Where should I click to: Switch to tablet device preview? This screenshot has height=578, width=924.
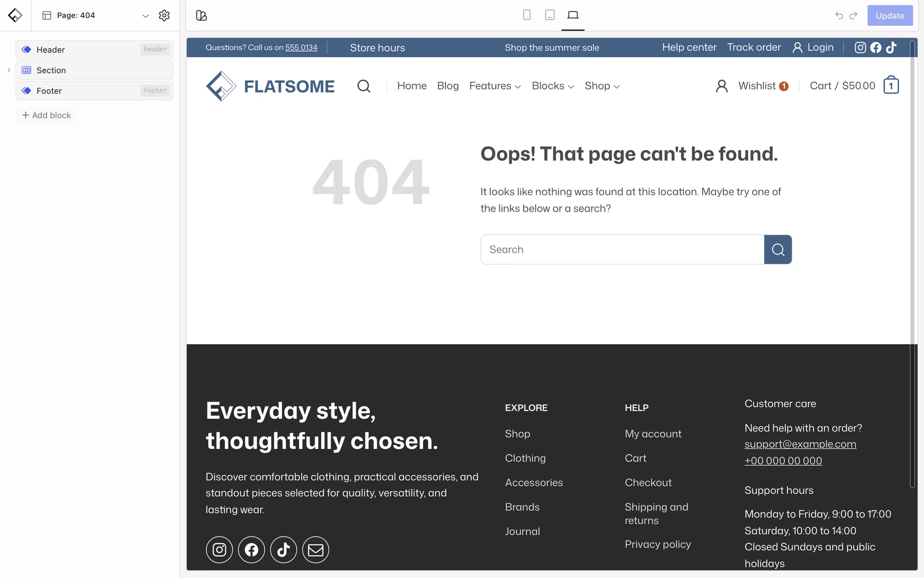[550, 15]
